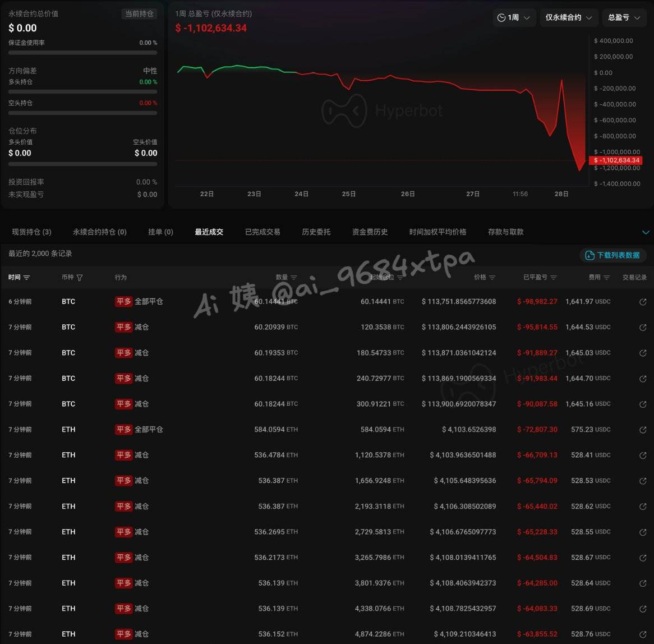Click 下载列表数据 button
The image size is (654, 644).
(x=612, y=255)
